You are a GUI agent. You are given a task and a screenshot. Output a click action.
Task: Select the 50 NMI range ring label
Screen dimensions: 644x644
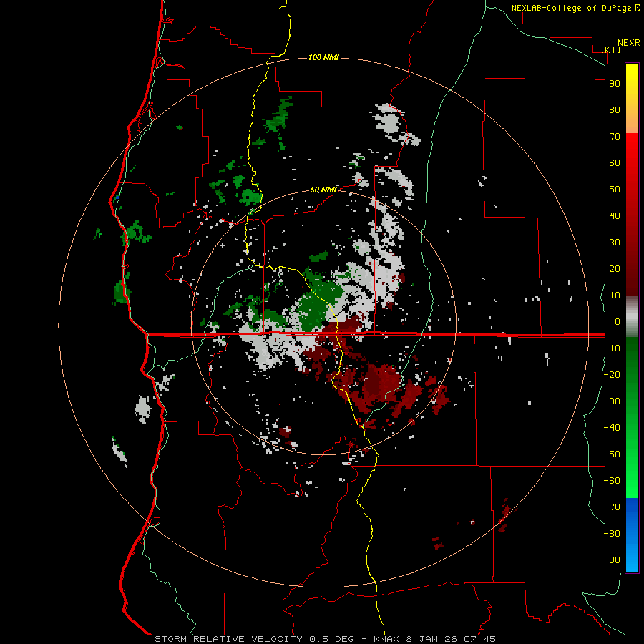[323, 190]
